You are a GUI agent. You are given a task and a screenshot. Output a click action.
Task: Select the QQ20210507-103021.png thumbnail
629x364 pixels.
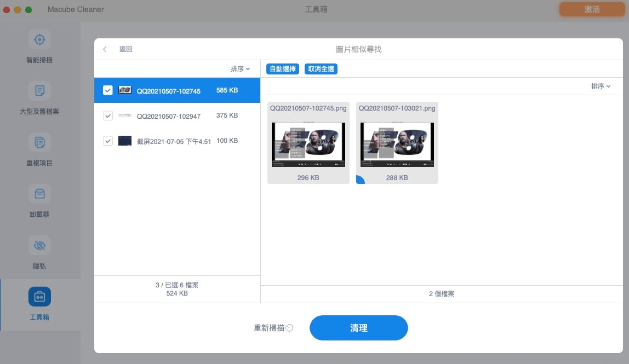(x=397, y=143)
